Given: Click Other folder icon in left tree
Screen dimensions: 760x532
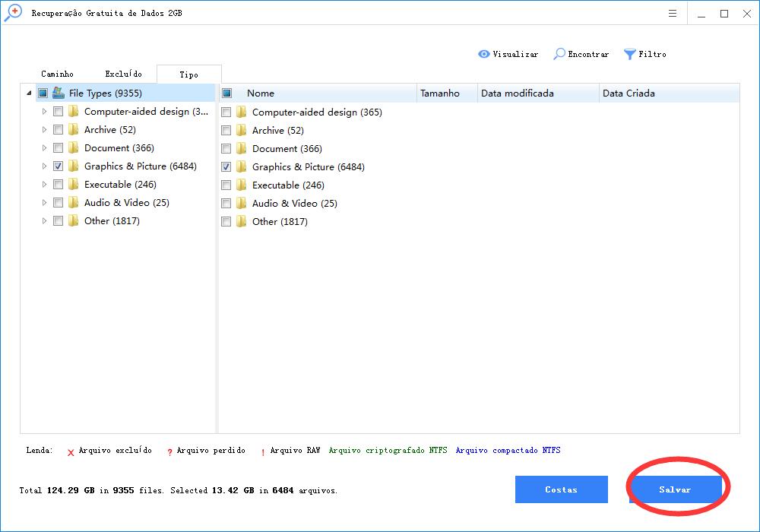Looking at the screenshot, I should (74, 221).
